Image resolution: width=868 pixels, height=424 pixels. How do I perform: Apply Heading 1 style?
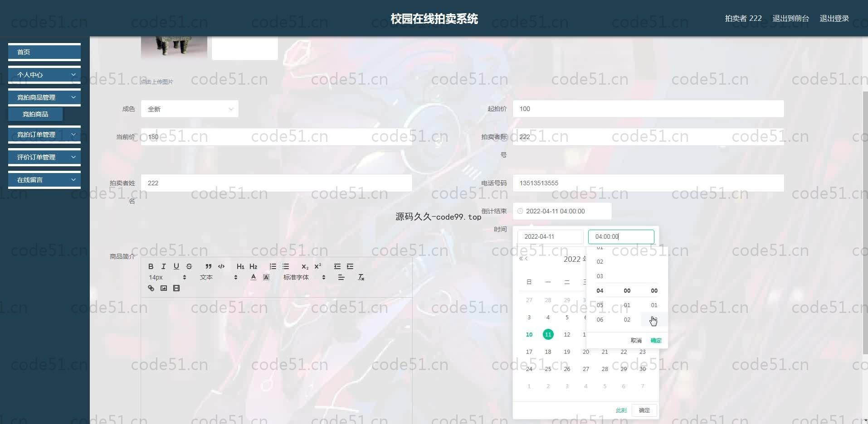coord(240,266)
